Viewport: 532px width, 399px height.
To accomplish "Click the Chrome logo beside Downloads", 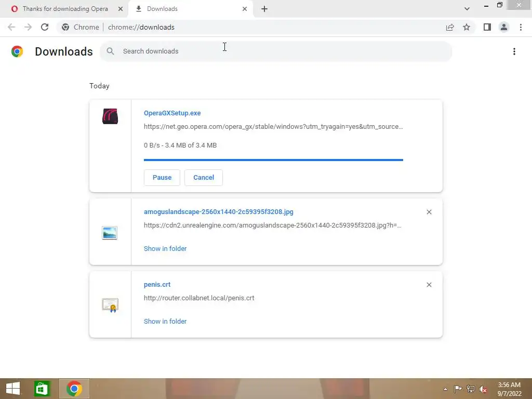I will 17,51.
